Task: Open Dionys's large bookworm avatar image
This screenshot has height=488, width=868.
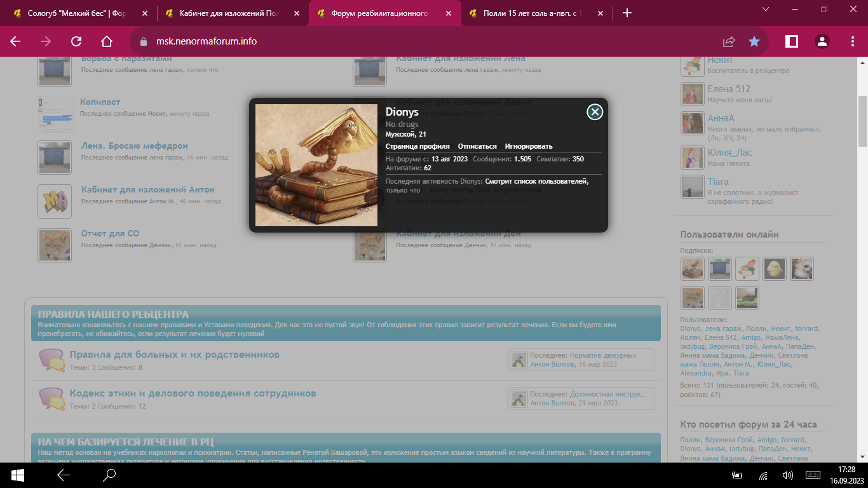Action: click(316, 165)
